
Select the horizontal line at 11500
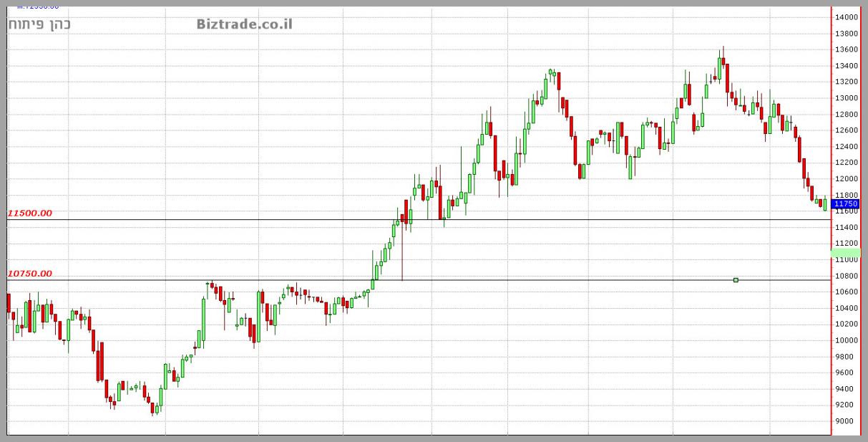pyautogui.click(x=215, y=219)
